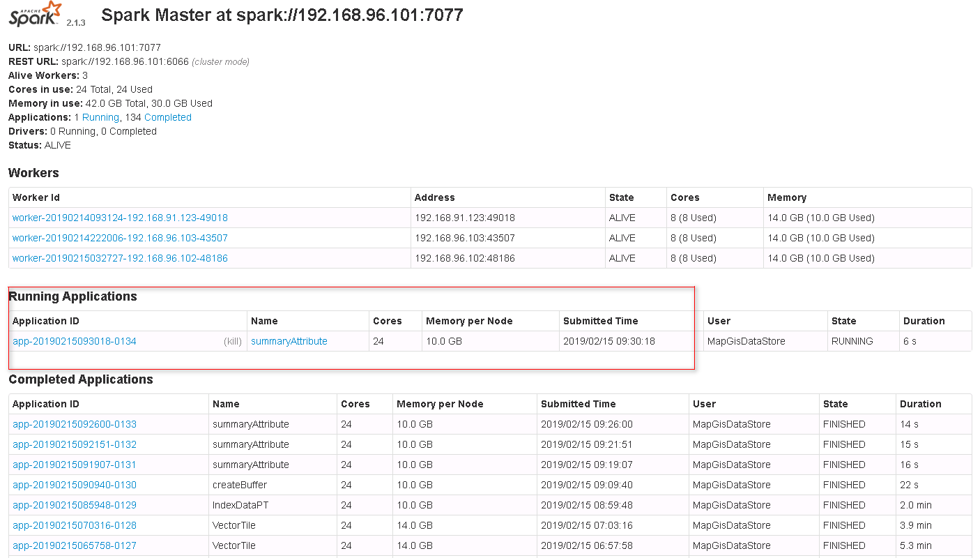
Task: Select address 192.168.96.103:43507
Action: tap(465, 238)
